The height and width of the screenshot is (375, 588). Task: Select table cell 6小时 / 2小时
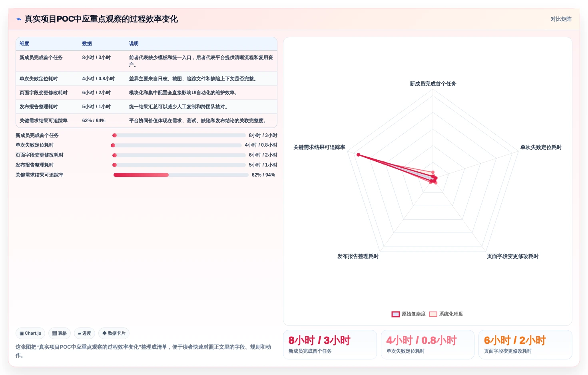[96, 93]
